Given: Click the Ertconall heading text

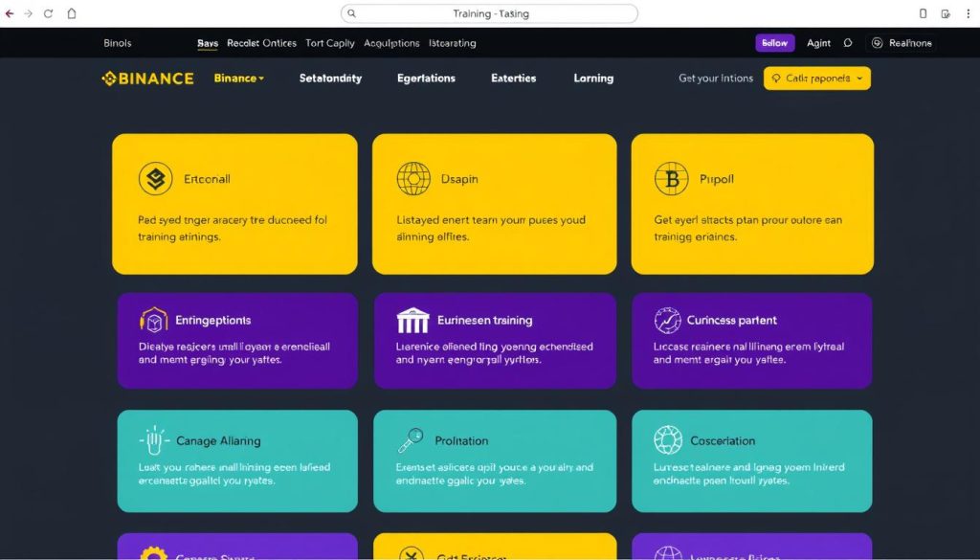Looking at the screenshot, I should pyautogui.click(x=207, y=179).
